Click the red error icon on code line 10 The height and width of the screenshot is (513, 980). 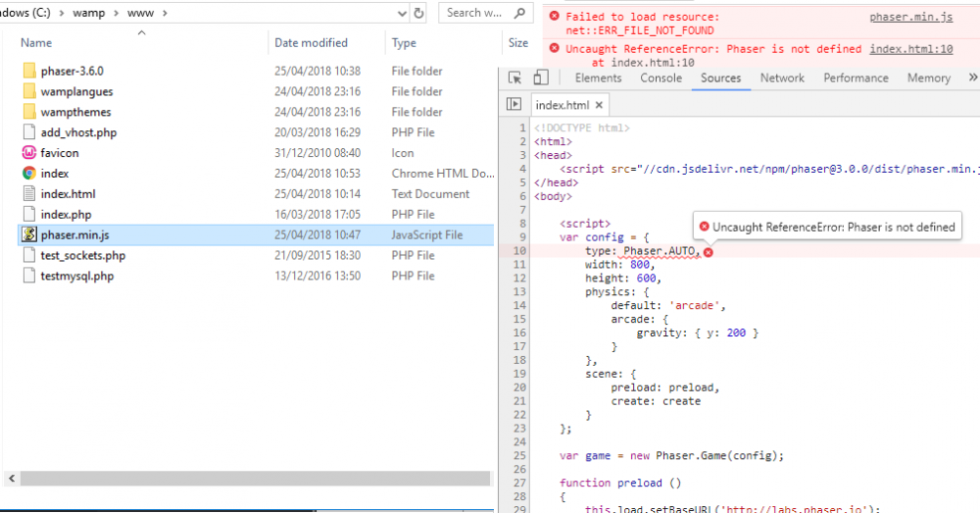tap(709, 252)
